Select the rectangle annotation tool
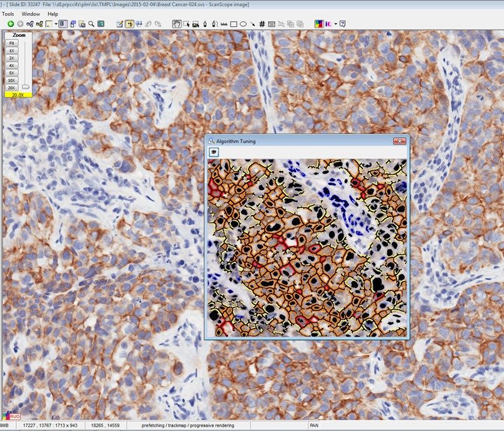 tap(234, 24)
